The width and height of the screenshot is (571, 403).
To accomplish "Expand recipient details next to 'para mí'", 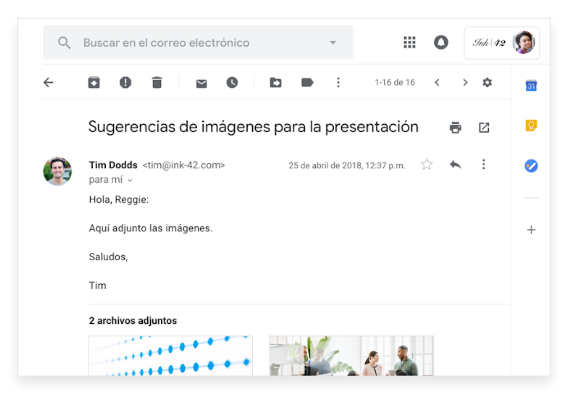I will tap(130, 180).
